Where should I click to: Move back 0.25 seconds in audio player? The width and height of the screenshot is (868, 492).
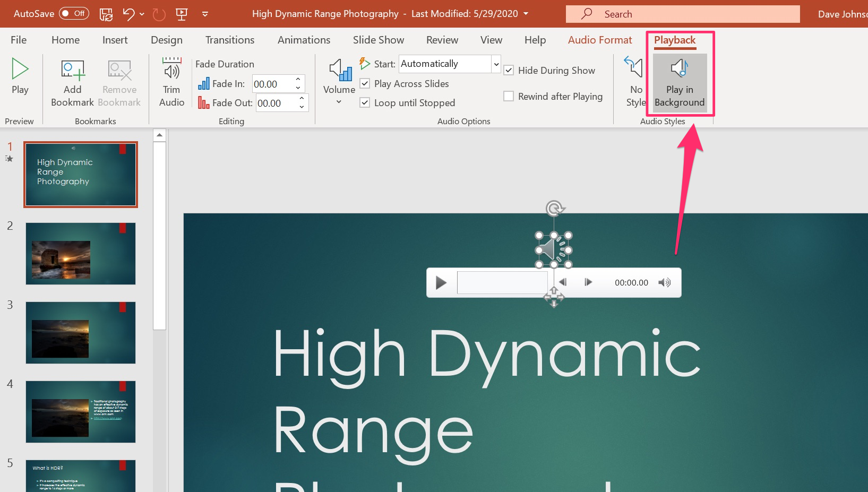(563, 282)
